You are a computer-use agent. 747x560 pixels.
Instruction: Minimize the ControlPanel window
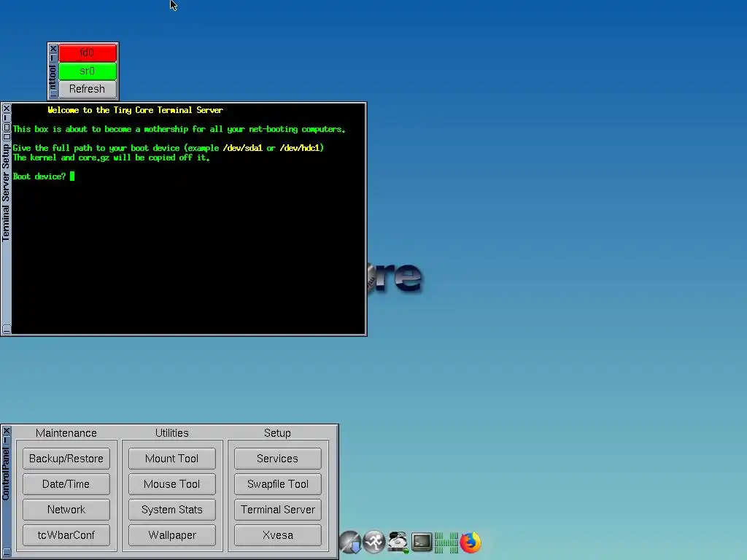[6, 440]
